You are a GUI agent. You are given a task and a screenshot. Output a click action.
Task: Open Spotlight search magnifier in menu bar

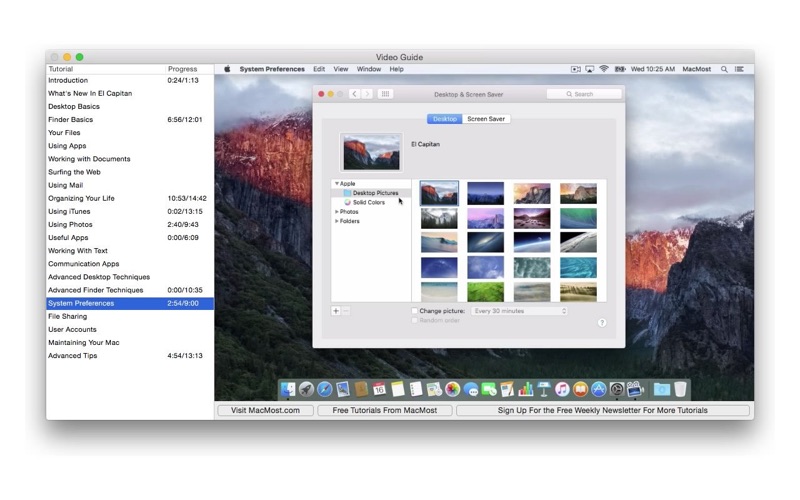tap(724, 69)
